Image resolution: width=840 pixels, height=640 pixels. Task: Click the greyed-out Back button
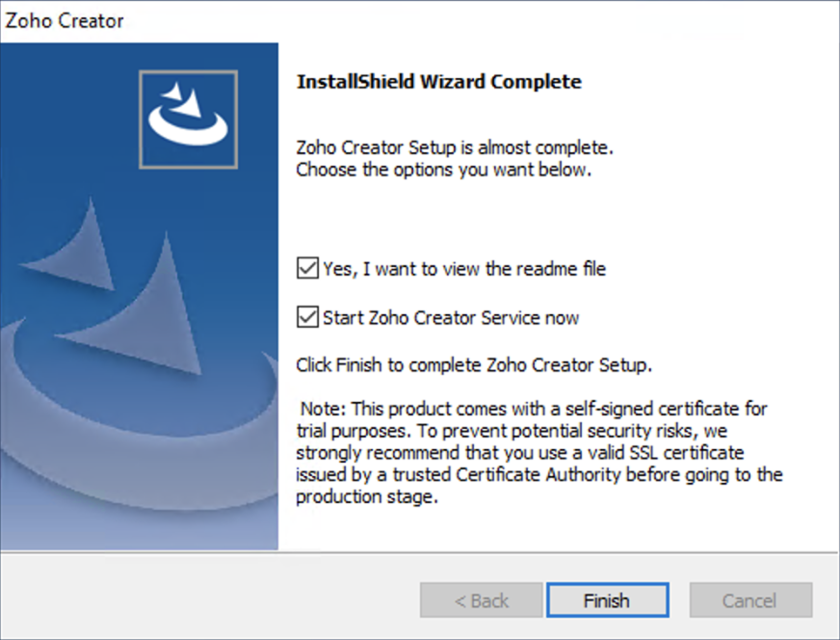481,600
